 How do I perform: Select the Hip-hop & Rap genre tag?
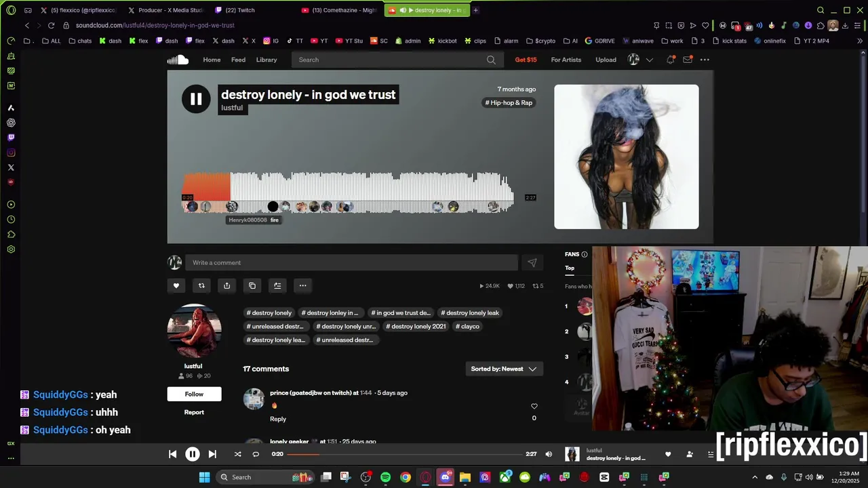[509, 103]
